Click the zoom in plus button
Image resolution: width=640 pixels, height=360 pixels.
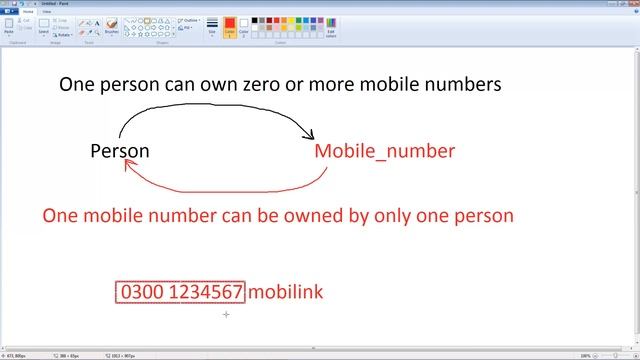(635, 356)
